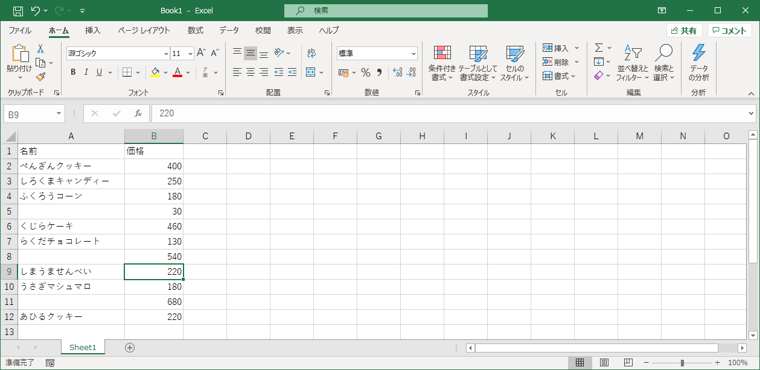Click the cut scissors icon
This screenshot has height=370, width=760.
point(40,49)
